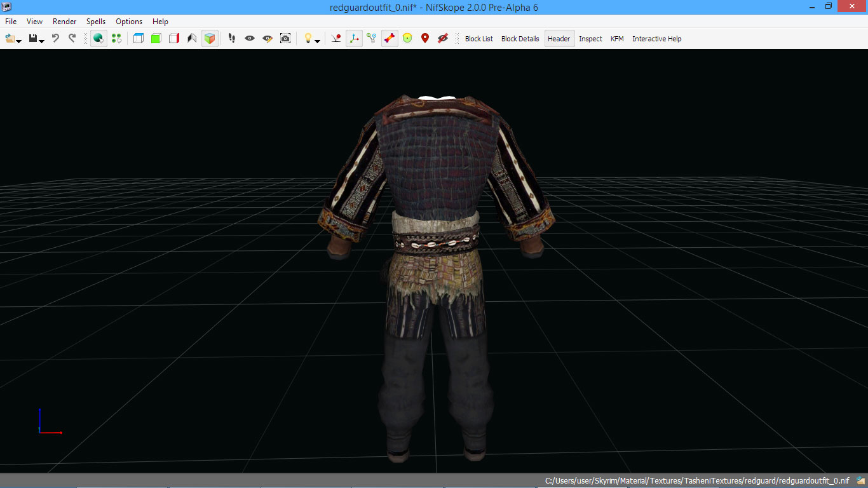Toggle the eye visibility icon

250,39
